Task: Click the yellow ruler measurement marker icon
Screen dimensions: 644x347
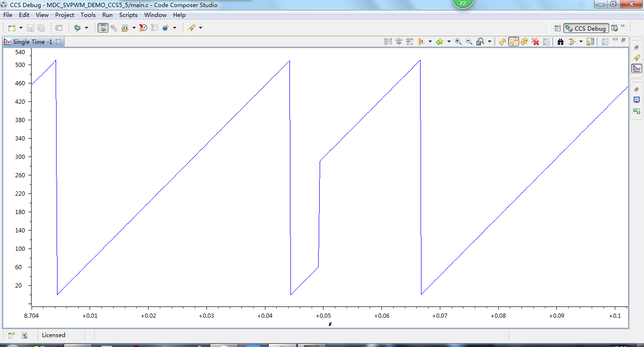Action: pyautogui.click(x=421, y=41)
